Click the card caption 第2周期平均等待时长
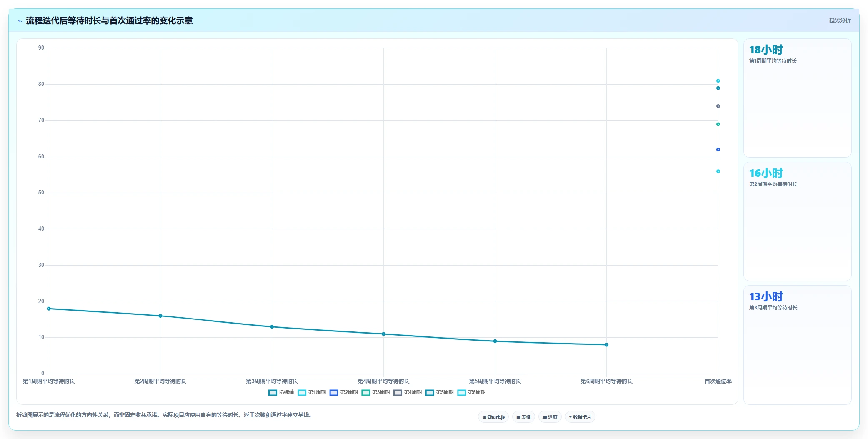Viewport: 868px width, 439px height. click(773, 184)
